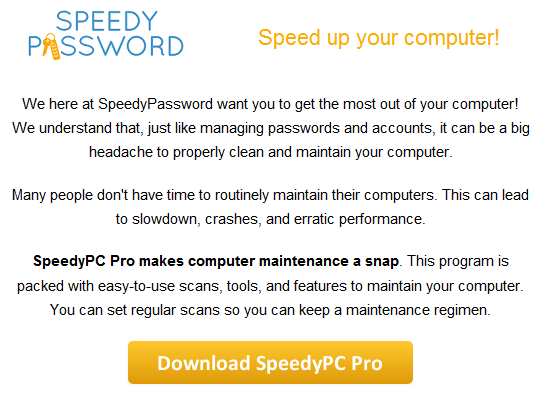This screenshot has height=396, width=545.
Task: Click the PASSWORD word in the logo
Action: point(106,46)
